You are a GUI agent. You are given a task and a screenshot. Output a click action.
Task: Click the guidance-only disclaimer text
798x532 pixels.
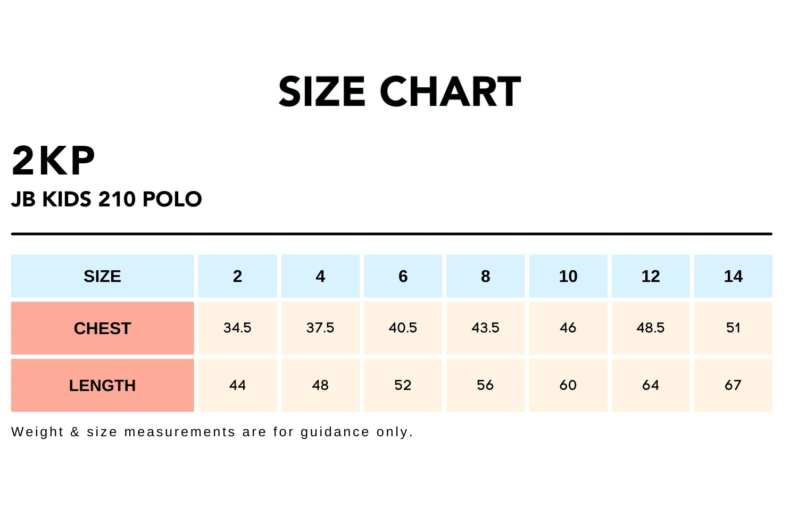click(x=212, y=432)
